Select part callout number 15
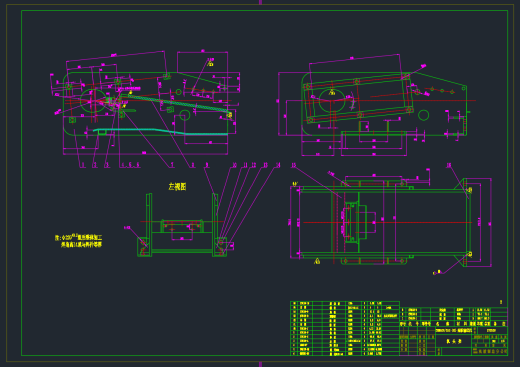 click(293, 165)
